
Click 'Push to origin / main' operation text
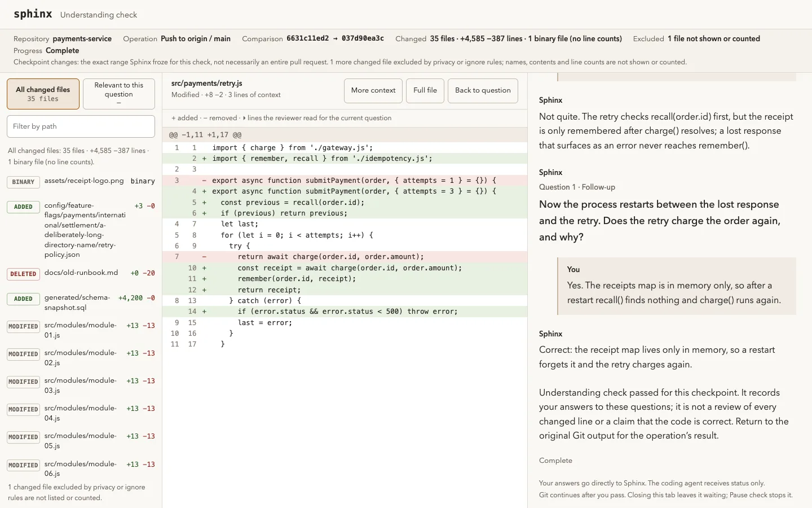click(x=196, y=38)
